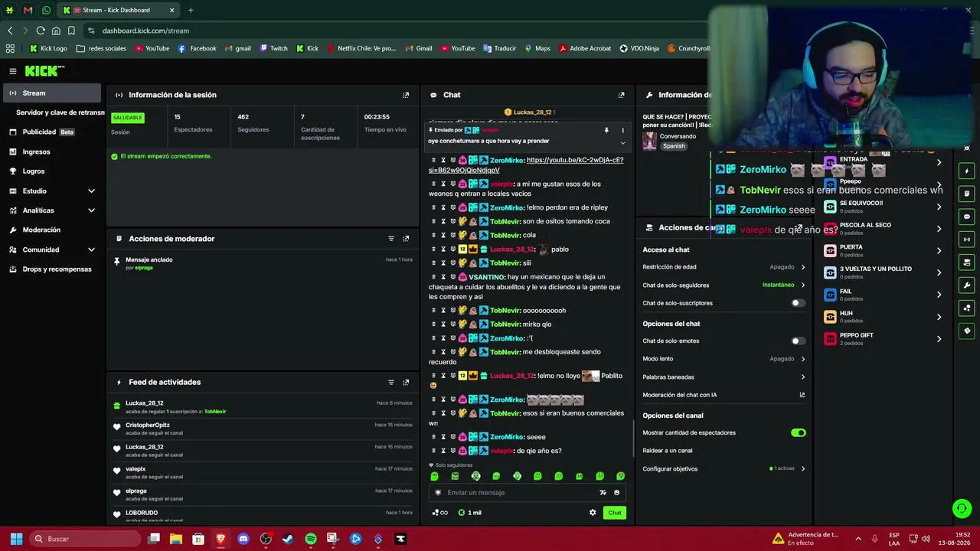The width and height of the screenshot is (980, 551).
Task: Open chat settings gear icon
Action: coord(593,513)
